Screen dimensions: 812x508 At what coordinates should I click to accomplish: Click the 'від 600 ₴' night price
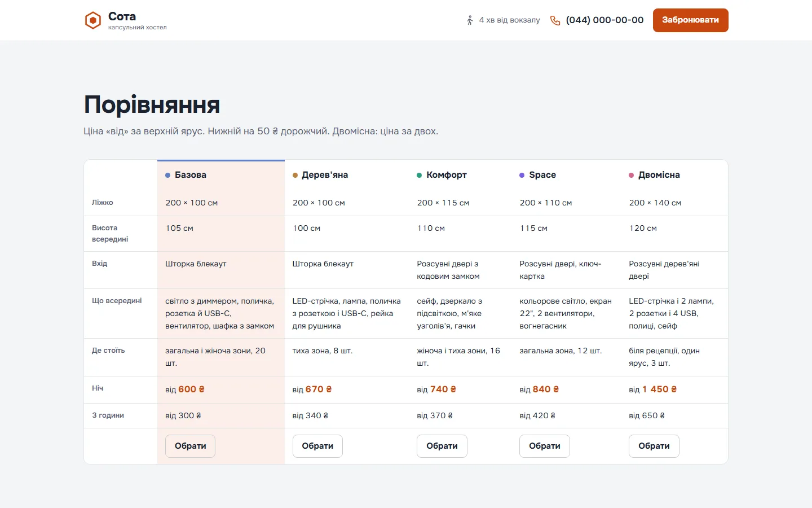coord(185,389)
